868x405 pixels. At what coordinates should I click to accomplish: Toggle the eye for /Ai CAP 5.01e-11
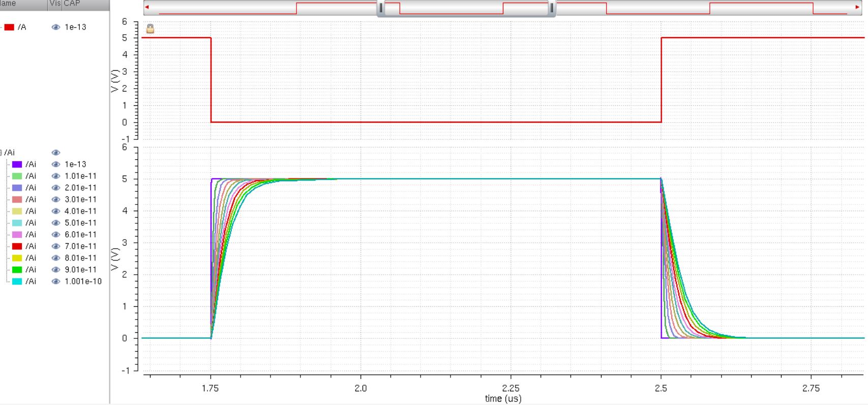click(55, 223)
